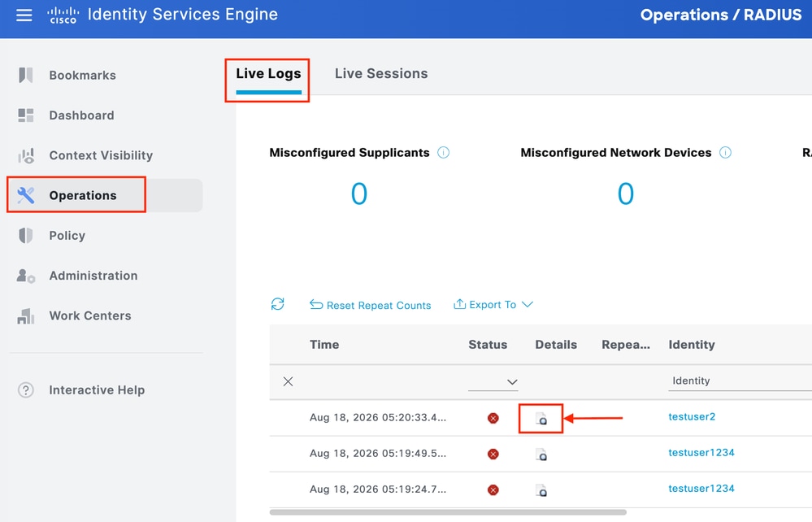
Task: Refresh the live logs table
Action: [277, 304]
